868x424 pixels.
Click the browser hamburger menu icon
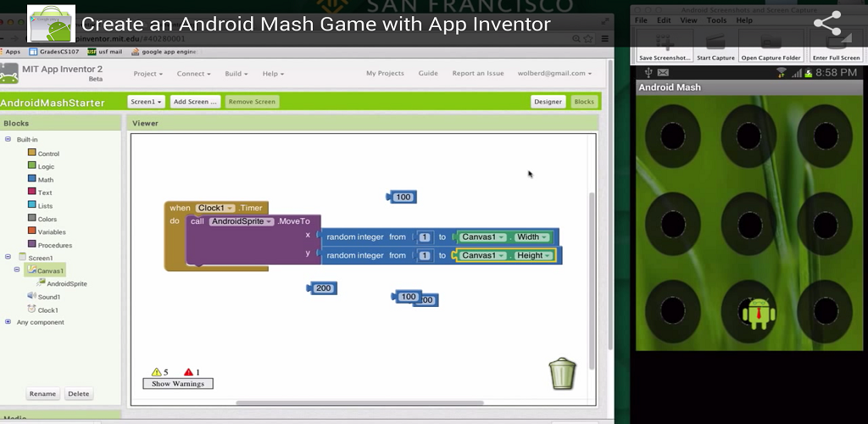tap(604, 39)
